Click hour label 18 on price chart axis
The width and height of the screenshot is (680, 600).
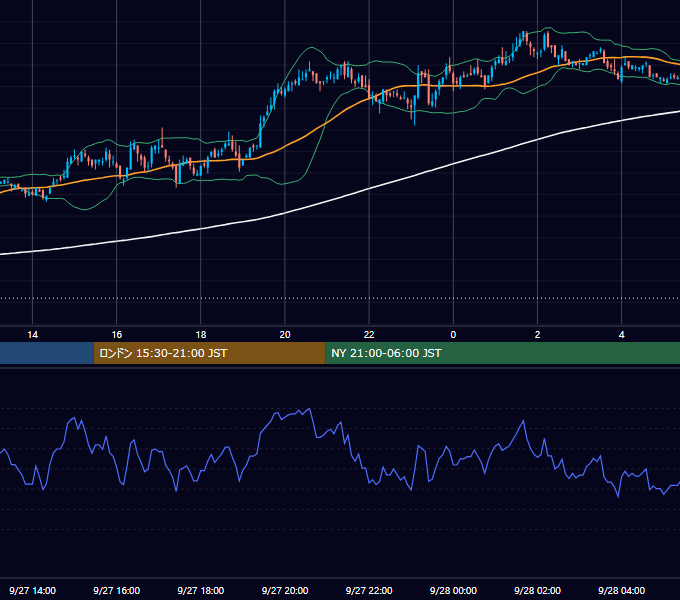[x=201, y=335]
